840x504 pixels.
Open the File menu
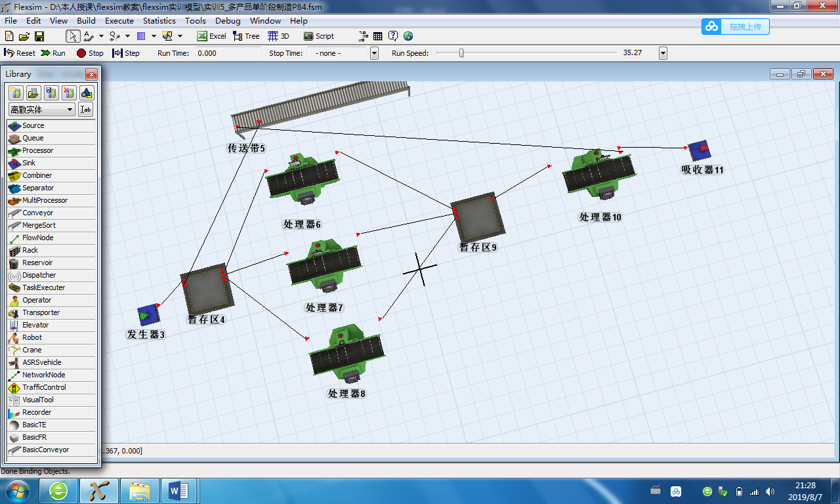(x=10, y=20)
